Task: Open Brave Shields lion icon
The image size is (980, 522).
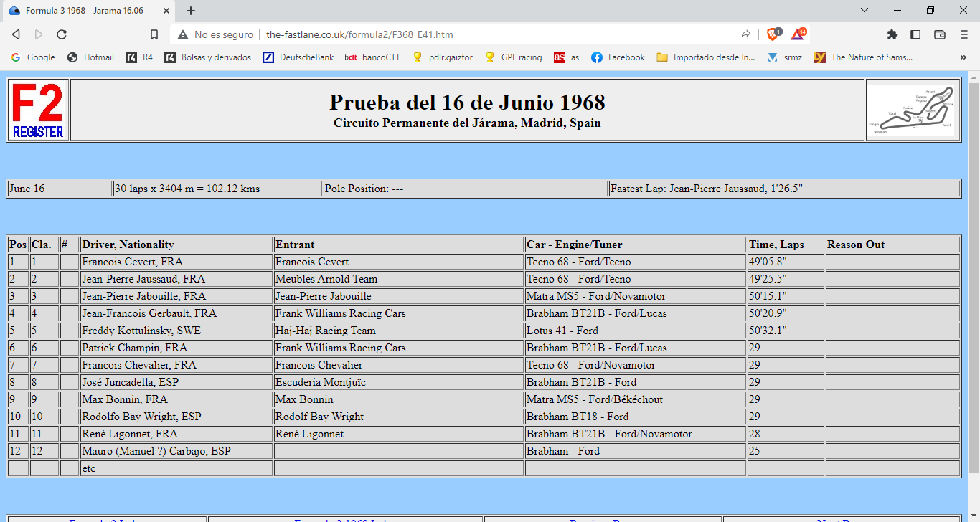Action: (773, 34)
